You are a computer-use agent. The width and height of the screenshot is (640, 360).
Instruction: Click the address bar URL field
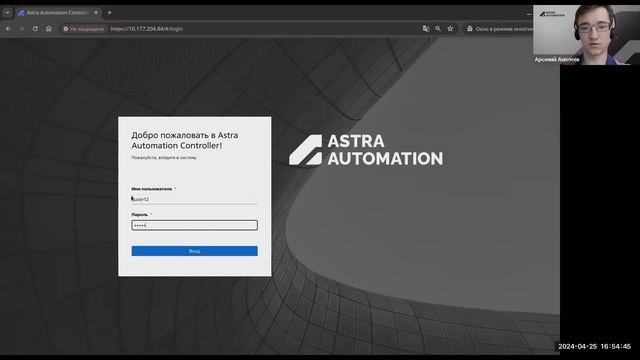click(261, 29)
